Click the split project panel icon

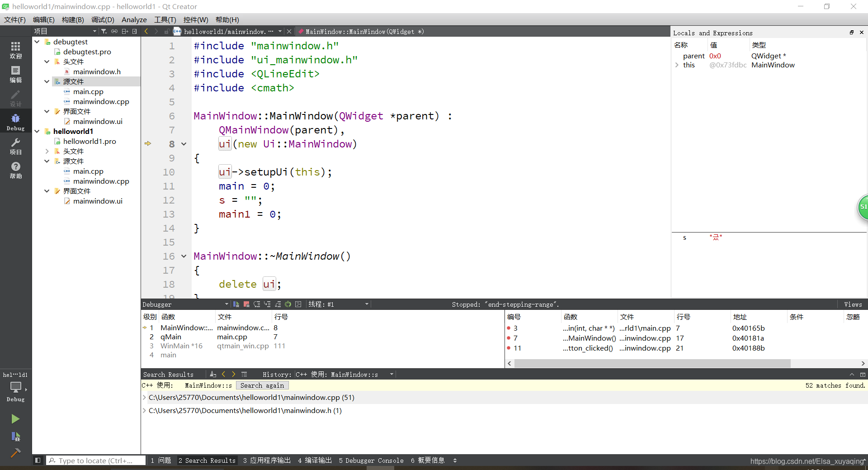click(125, 31)
